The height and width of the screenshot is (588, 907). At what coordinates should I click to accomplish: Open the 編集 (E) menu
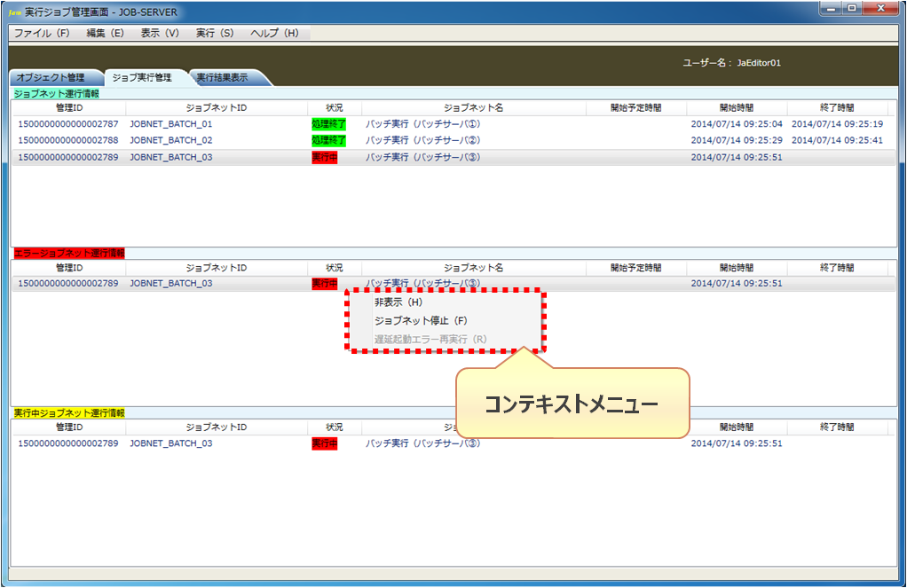pos(105,33)
